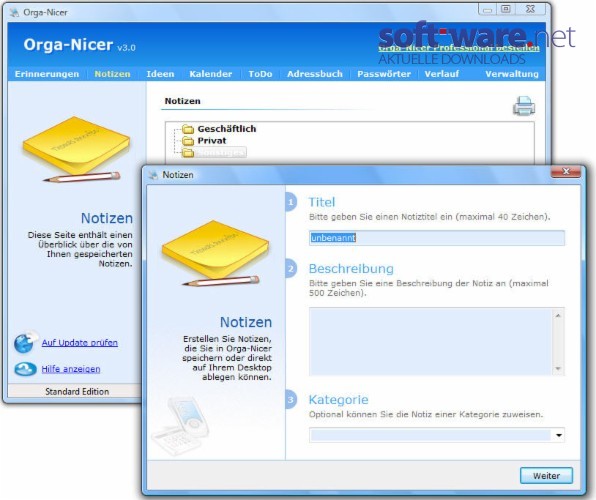
Task: Open the Erinnerungen tab
Action: coord(47,74)
